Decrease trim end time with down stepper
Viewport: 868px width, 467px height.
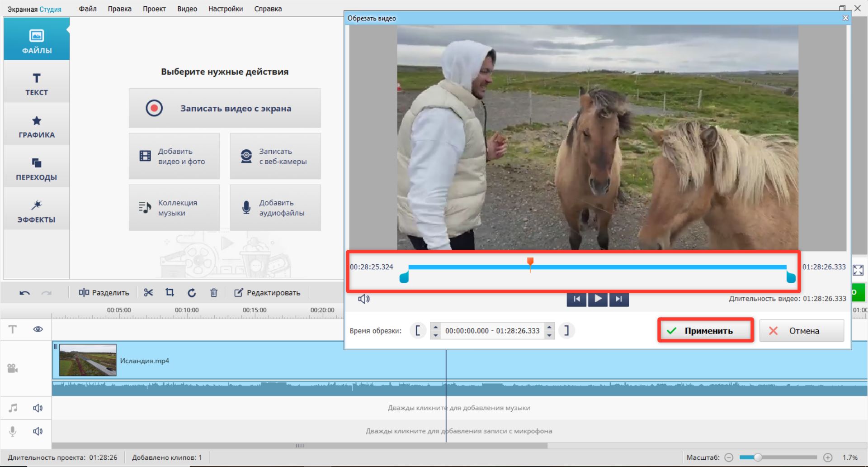[x=549, y=335]
